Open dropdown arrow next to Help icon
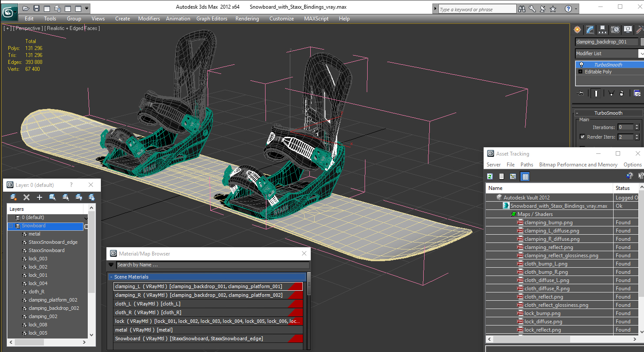This screenshot has height=352, width=644. (x=576, y=9)
